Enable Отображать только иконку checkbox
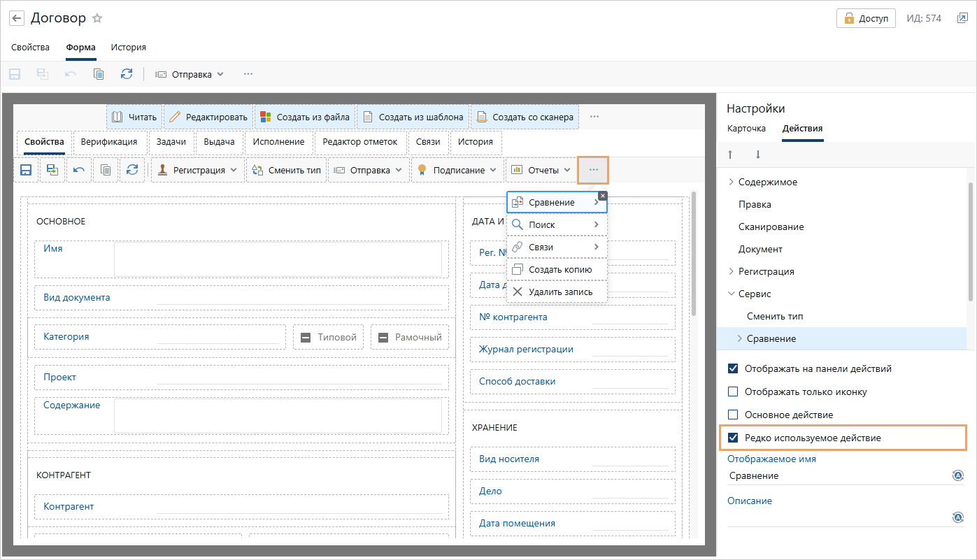This screenshot has width=977, height=560. (733, 392)
